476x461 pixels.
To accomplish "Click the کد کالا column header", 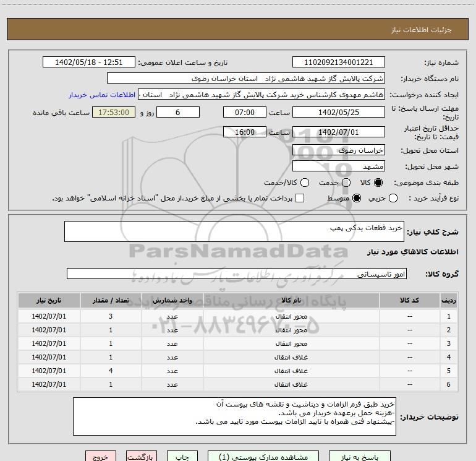I will coord(409,300).
